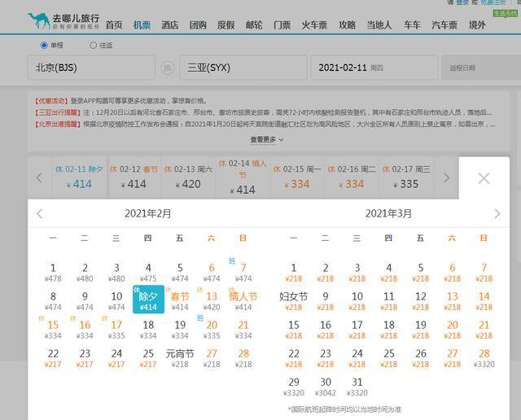Open the 酒店 tab in navigation
The width and height of the screenshot is (521, 420).
point(170,25)
